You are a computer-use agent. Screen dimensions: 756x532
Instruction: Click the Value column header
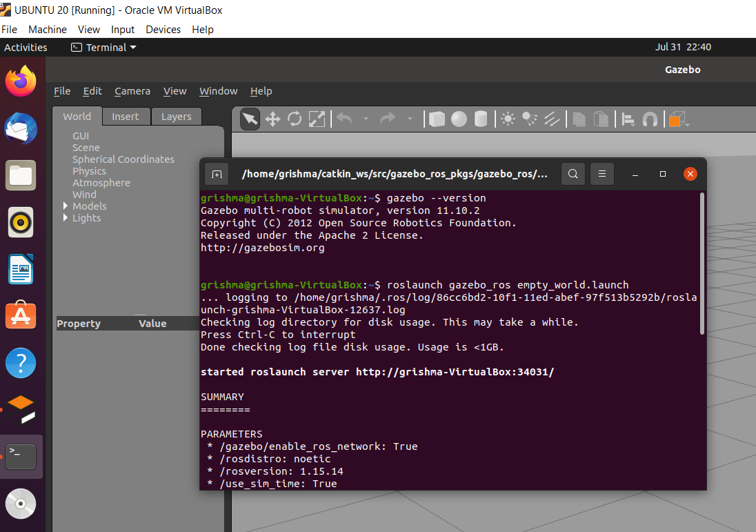click(x=152, y=323)
